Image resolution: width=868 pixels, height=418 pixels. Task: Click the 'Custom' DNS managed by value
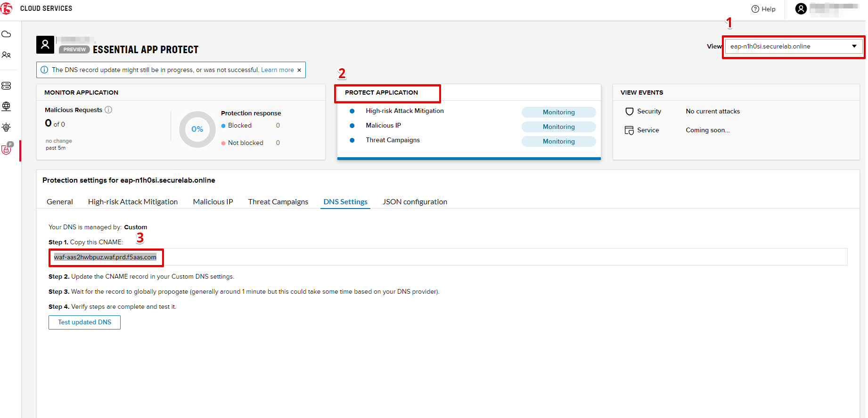pyautogui.click(x=136, y=227)
